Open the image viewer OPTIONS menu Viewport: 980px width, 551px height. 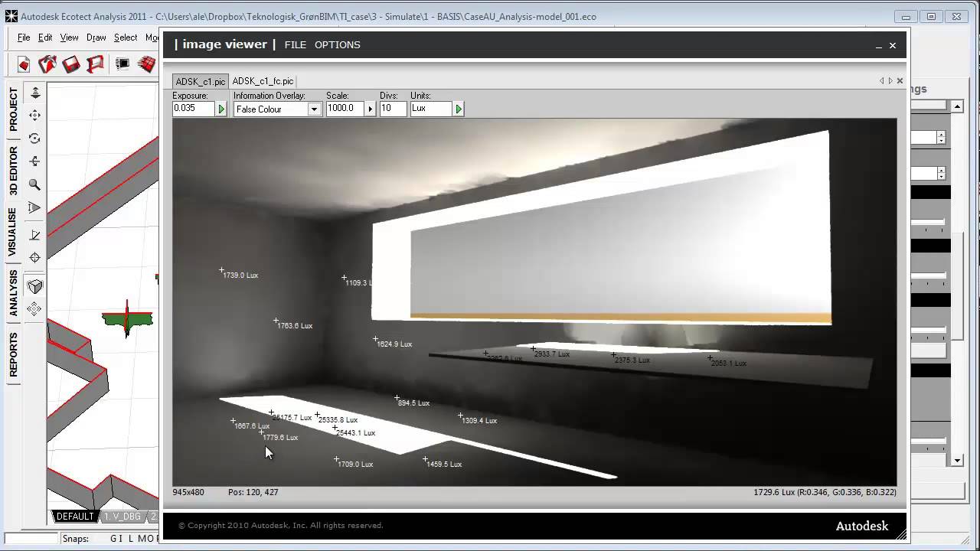tap(337, 44)
